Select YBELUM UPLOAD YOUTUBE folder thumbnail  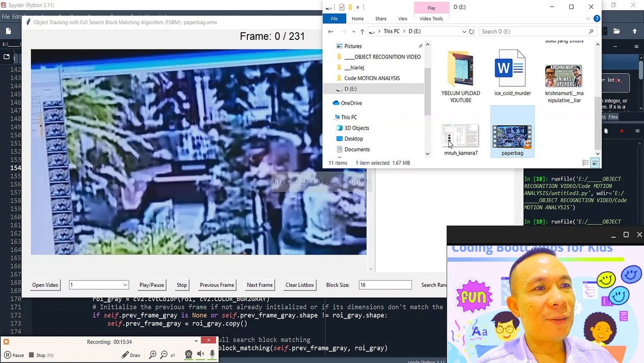tap(461, 77)
